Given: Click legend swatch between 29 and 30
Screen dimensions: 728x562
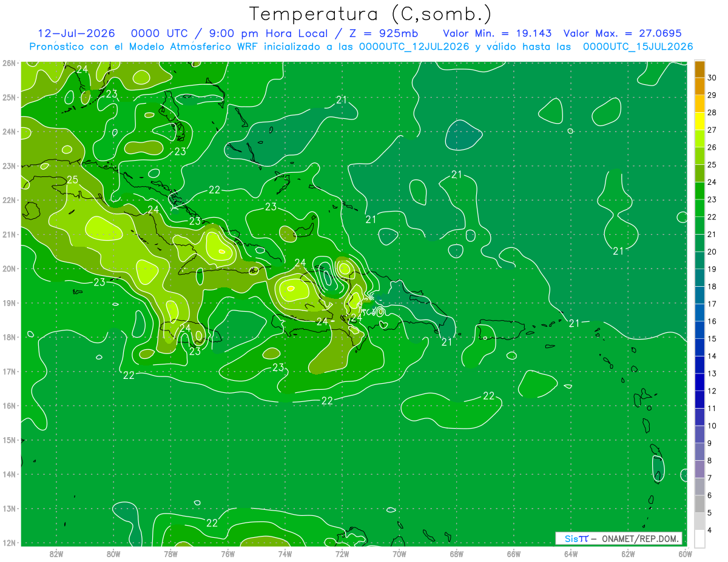Looking at the screenshot, I should tap(699, 87).
